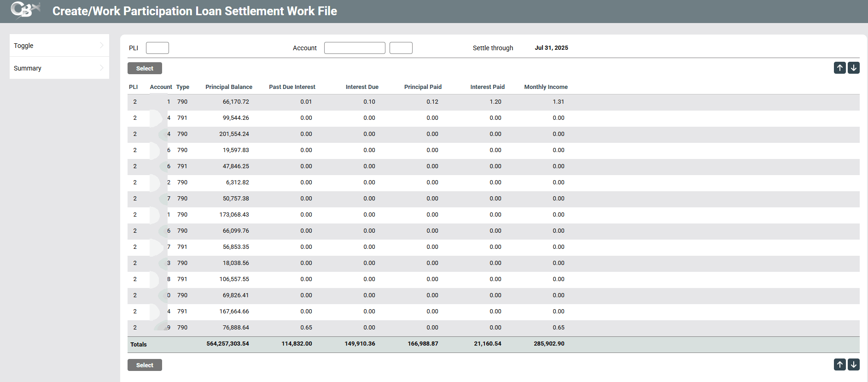Viewport: 868px width, 382px height.
Task: Focus the wide Account number input field
Action: (x=354, y=48)
